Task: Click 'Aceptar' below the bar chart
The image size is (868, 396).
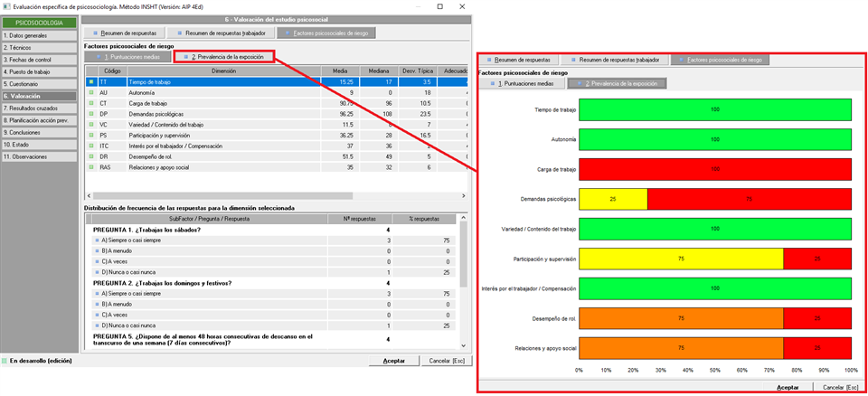Action: [x=788, y=386]
